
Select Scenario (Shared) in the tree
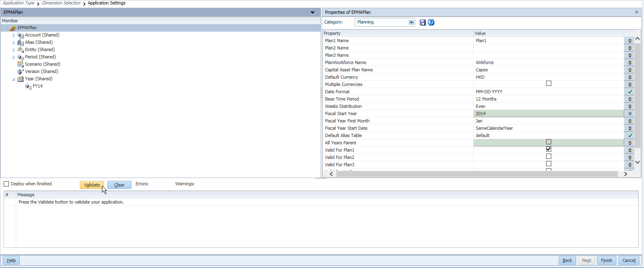tap(43, 64)
